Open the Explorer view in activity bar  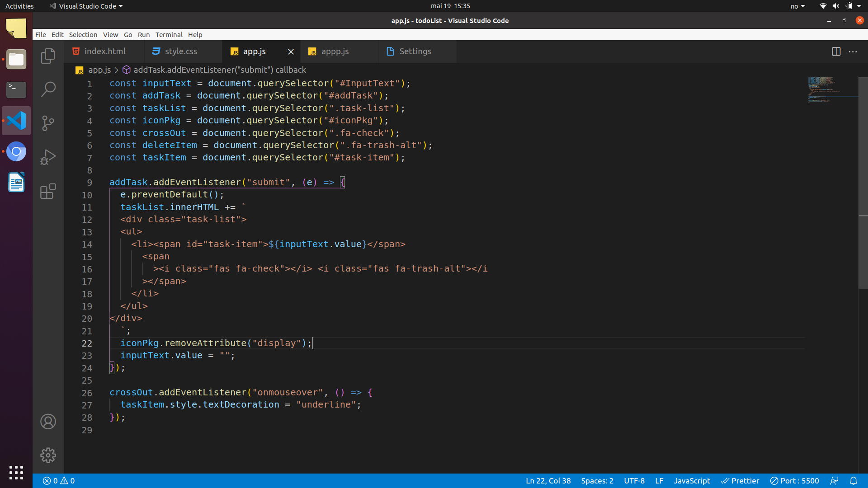click(x=48, y=56)
